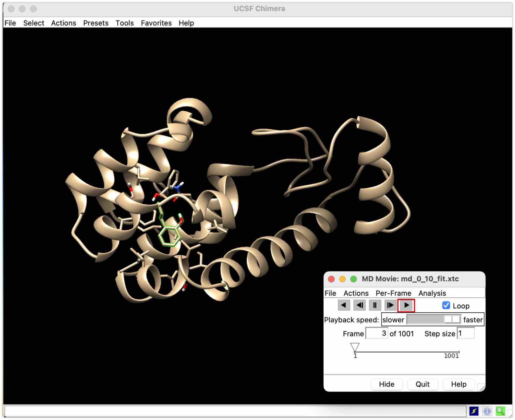Quit the MD Movie dialog

pos(422,384)
